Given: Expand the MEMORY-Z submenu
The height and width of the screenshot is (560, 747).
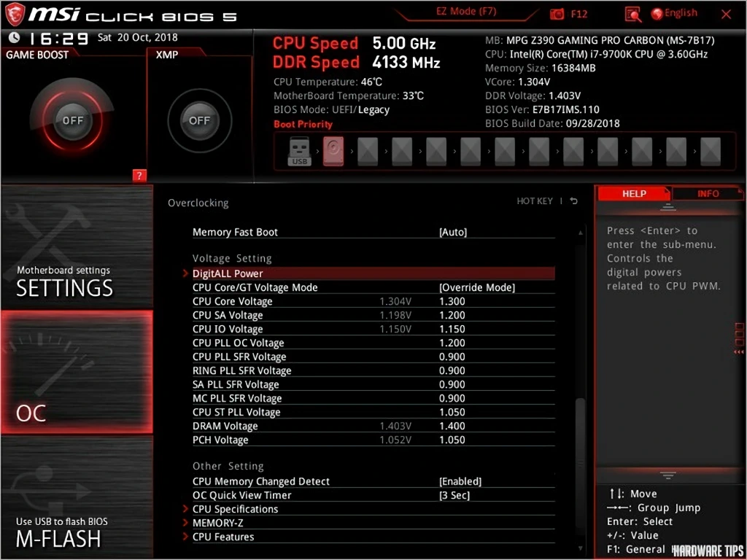Looking at the screenshot, I should coord(373,523).
